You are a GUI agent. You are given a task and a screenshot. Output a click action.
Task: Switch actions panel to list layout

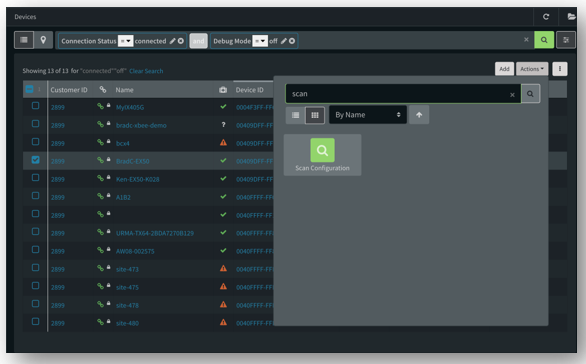pos(296,115)
